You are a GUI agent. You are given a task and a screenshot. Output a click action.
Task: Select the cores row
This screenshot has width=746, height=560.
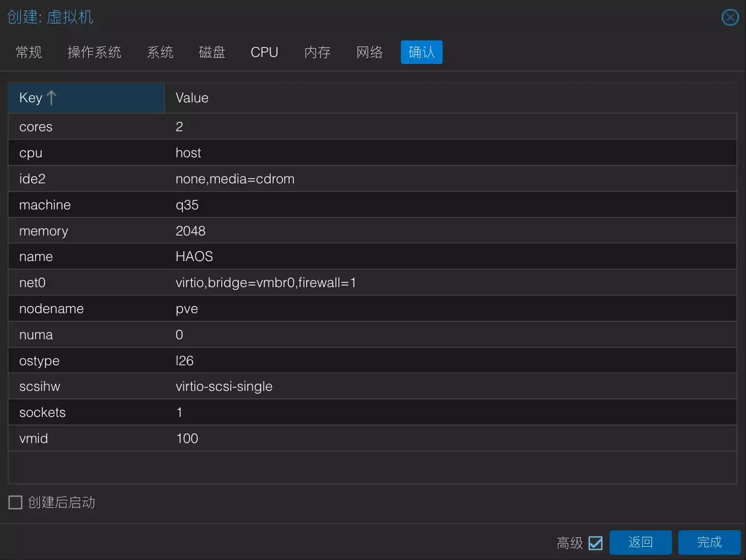click(372, 127)
